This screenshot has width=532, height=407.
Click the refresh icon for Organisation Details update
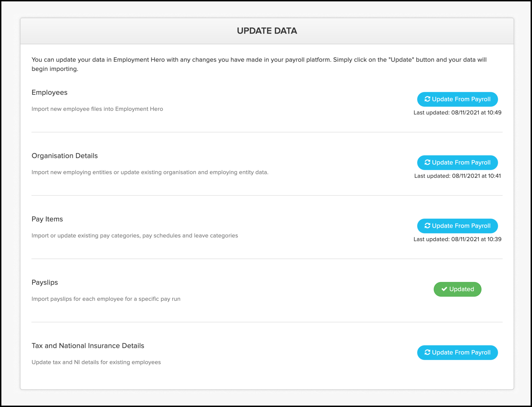pos(427,162)
